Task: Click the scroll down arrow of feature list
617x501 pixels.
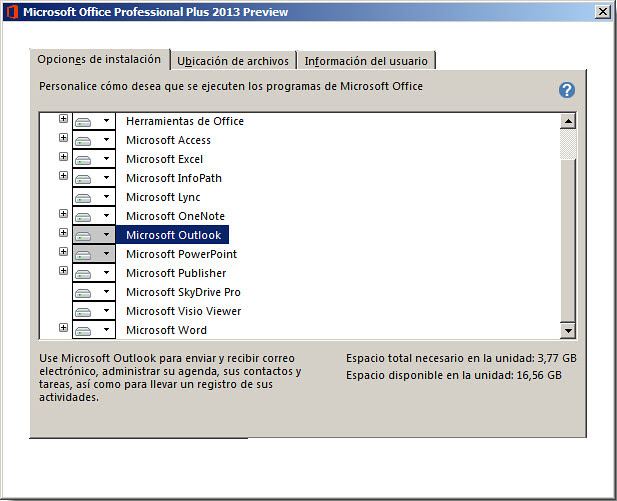Action: click(x=568, y=331)
